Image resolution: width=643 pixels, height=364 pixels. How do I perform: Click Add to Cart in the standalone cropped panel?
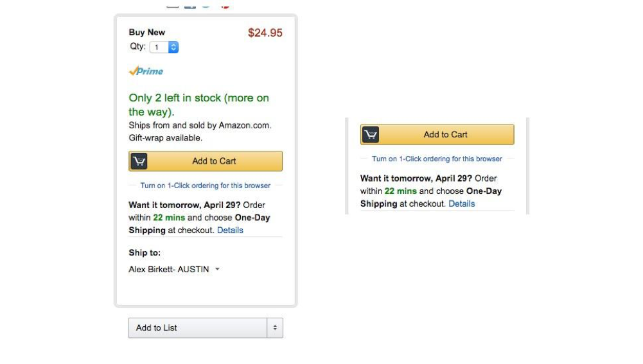click(437, 134)
